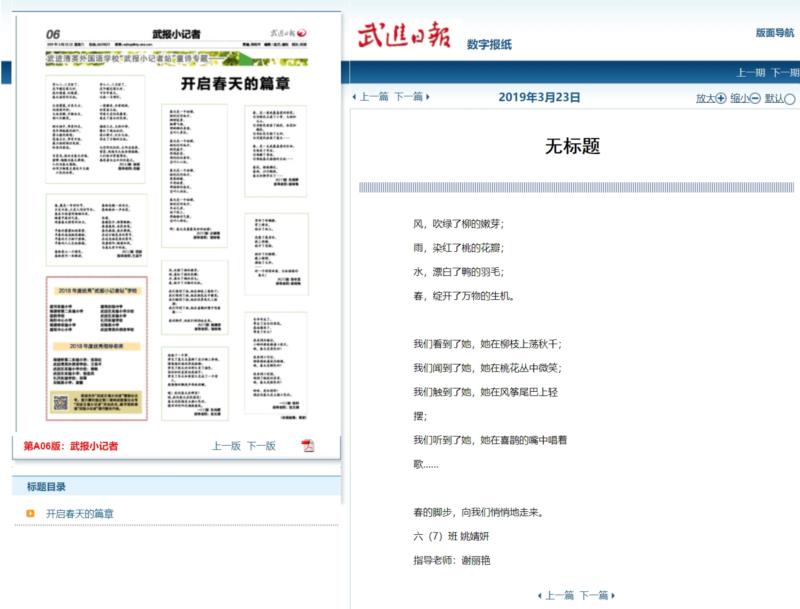Go to next page 下一版
The height and width of the screenshot is (609, 800).
tap(261, 446)
